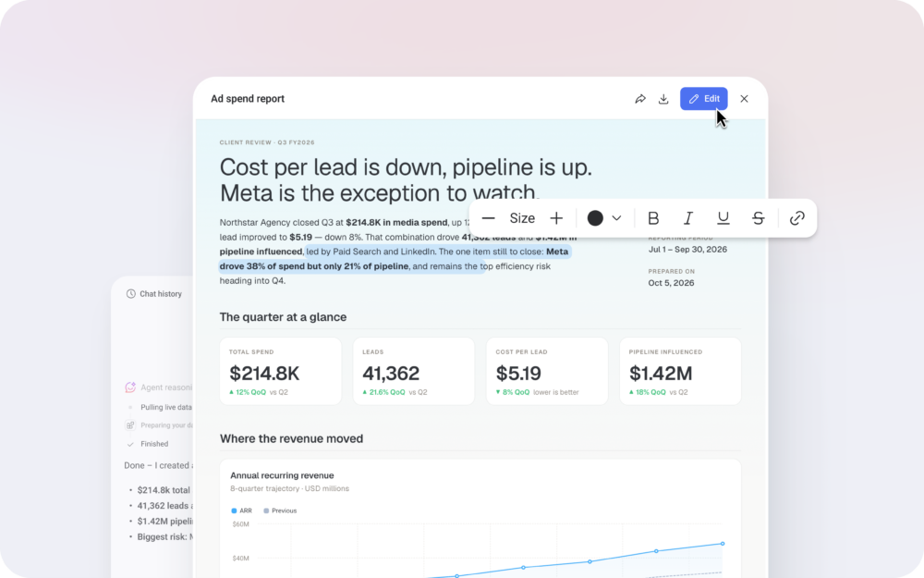Click the Chat history clock icon
This screenshot has height=578, width=924.
point(131,294)
